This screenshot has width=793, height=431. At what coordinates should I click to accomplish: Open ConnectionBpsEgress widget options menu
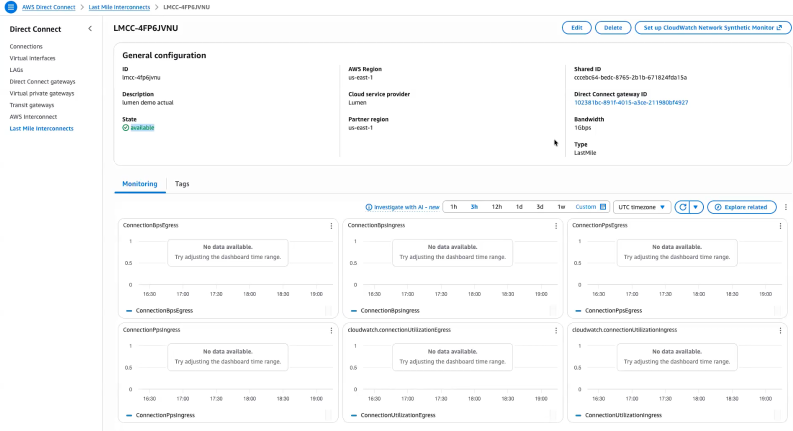[331, 226]
